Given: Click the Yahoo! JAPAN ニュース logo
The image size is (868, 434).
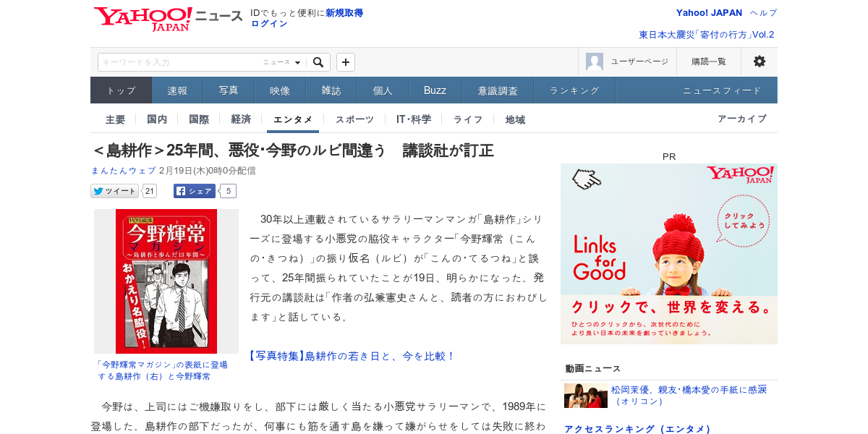Looking at the screenshot, I should [168, 19].
